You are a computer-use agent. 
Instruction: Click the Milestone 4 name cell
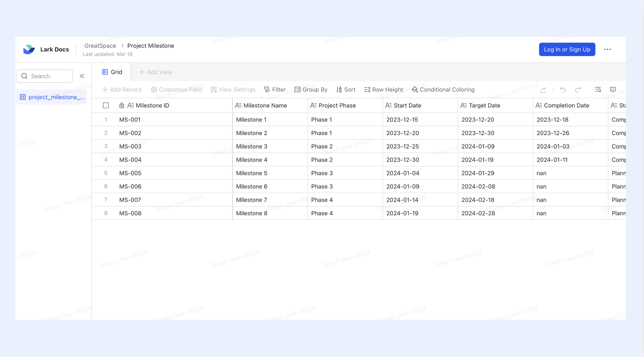tap(270, 160)
